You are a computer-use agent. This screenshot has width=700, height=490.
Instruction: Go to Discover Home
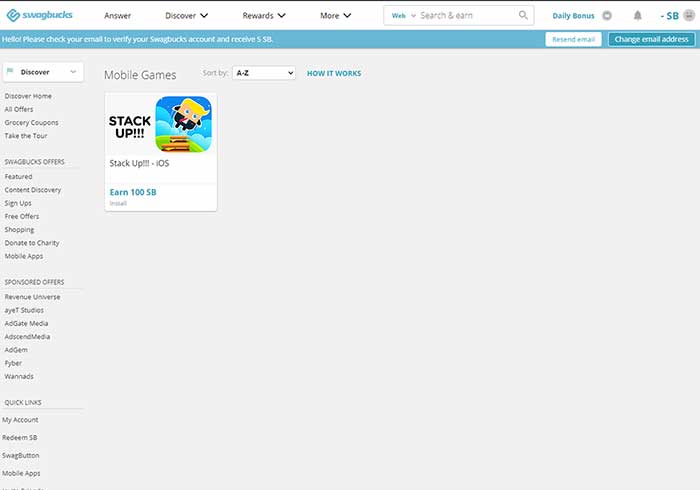[x=28, y=96]
